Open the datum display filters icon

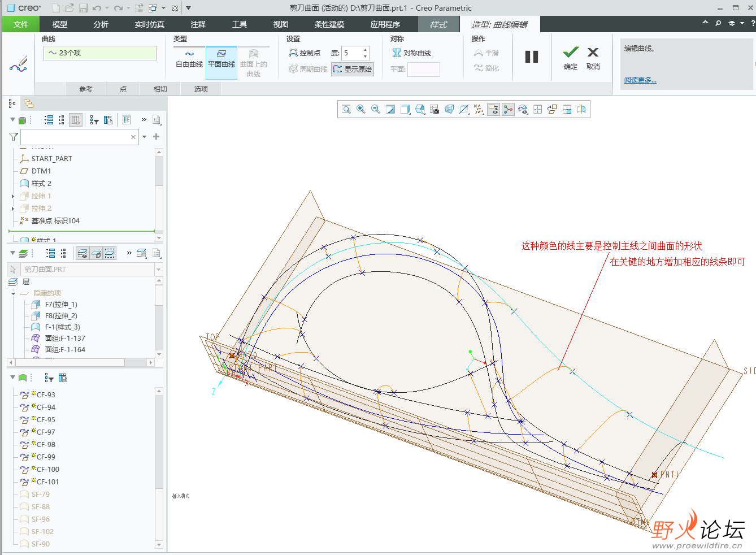(x=464, y=109)
